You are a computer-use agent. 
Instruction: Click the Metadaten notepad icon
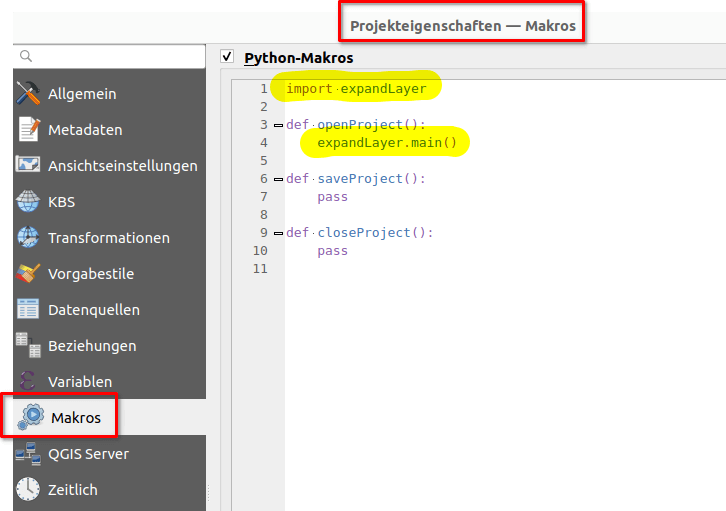[x=28, y=129]
